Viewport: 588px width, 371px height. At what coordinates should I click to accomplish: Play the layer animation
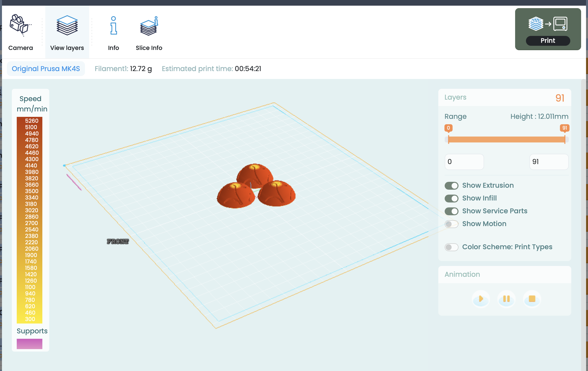(x=481, y=299)
